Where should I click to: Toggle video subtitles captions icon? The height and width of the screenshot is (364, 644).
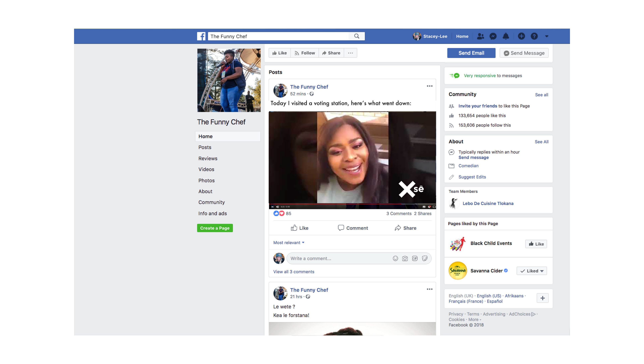[x=424, y=207]
